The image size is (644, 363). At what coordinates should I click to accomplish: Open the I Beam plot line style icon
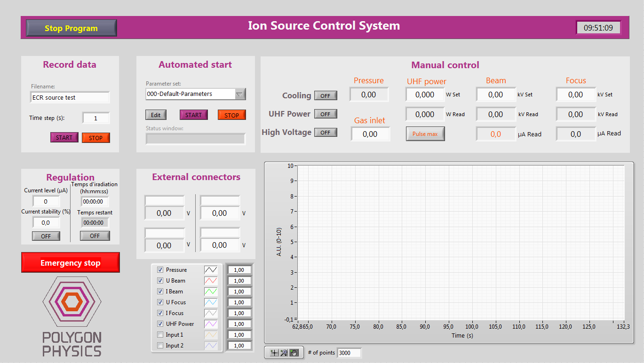coord(211,292)
